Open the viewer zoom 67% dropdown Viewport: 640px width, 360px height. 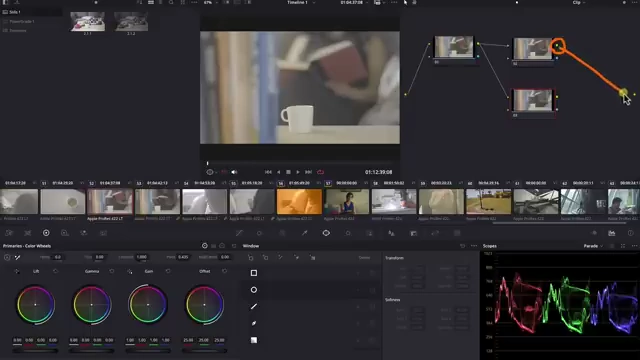pos(211,2)
